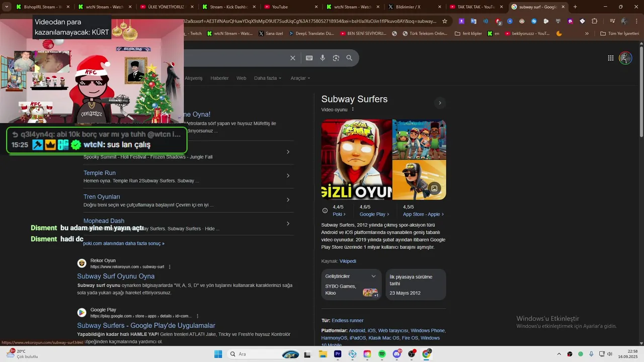Show all bookmarks overflow chevron
Image resolution: width=644 pixels, height=362 pixels.
coord(587,34)
